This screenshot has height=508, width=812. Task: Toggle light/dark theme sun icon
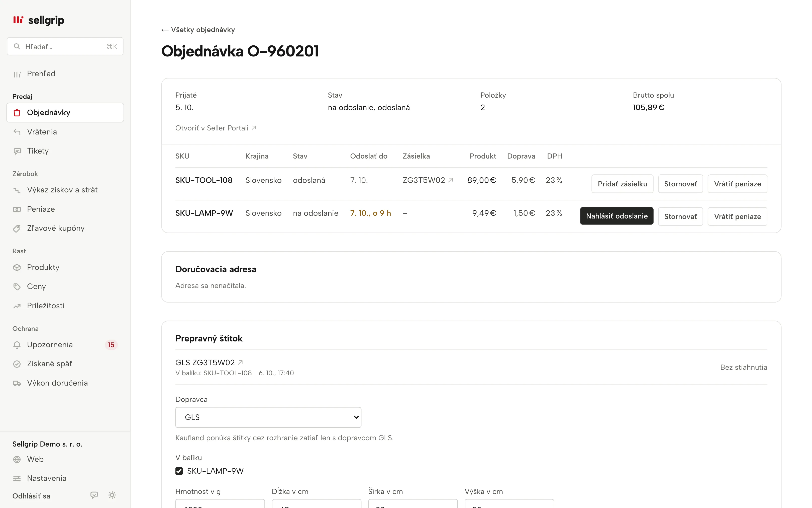click(113, 495)
